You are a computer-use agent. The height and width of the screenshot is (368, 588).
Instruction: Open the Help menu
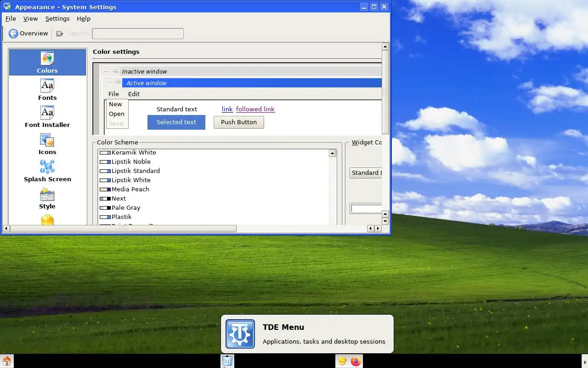click(84, 18)
